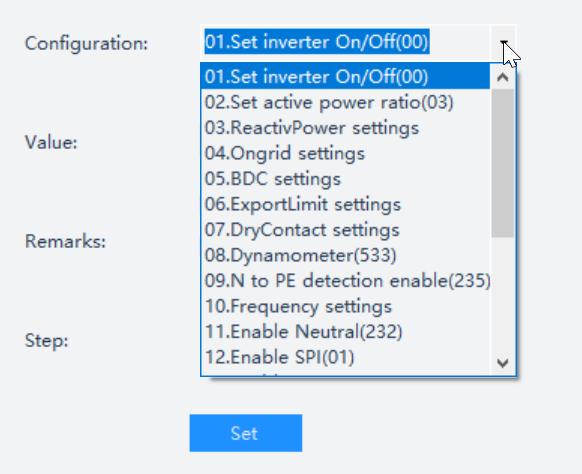This screenshot has width=582, height=474.
Task: Choose 06.ExportLimit settings option
Action: [x=345, y=205]
